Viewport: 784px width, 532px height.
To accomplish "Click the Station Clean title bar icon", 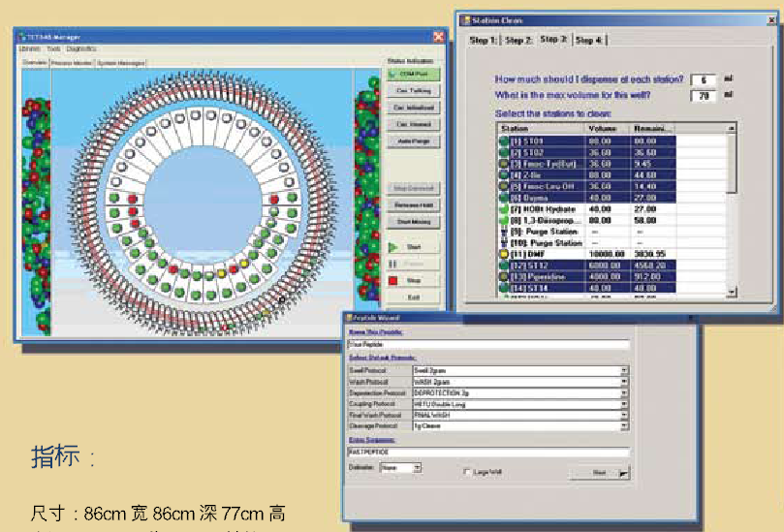I will click(466, 20).
